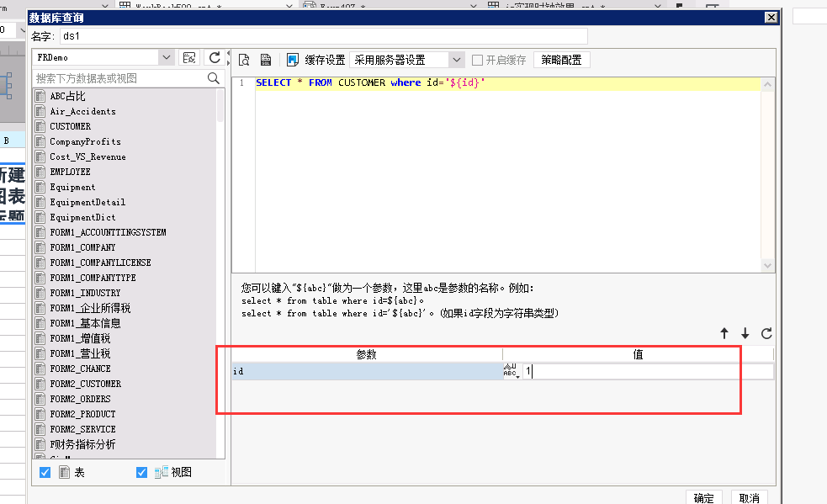827x504 pixels.
Task: Click the table icon beside CUSTOMER
Action: 40,126
